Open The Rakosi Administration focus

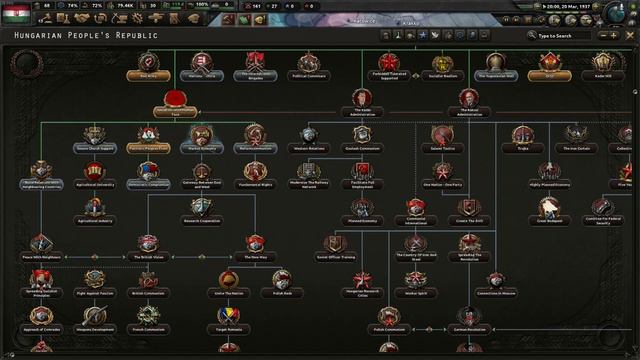(469, 103)
